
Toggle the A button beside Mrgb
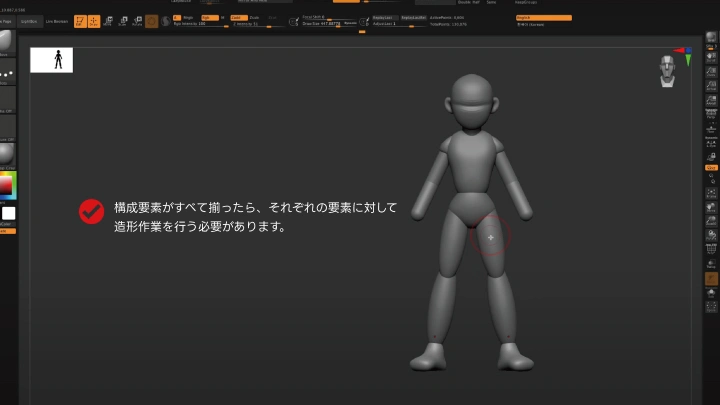point(177,17)
